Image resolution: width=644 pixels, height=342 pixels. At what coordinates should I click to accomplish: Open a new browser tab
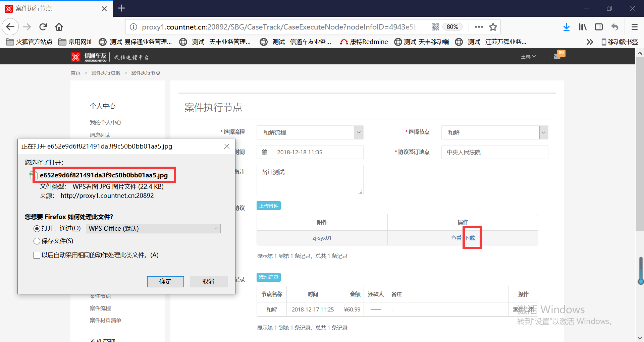121,8
